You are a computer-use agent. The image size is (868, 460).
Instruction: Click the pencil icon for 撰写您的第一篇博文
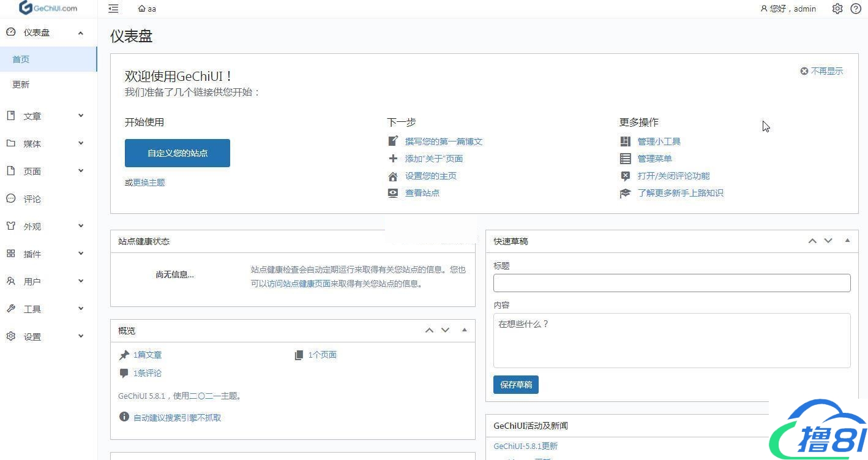click(x=393, y=141)
